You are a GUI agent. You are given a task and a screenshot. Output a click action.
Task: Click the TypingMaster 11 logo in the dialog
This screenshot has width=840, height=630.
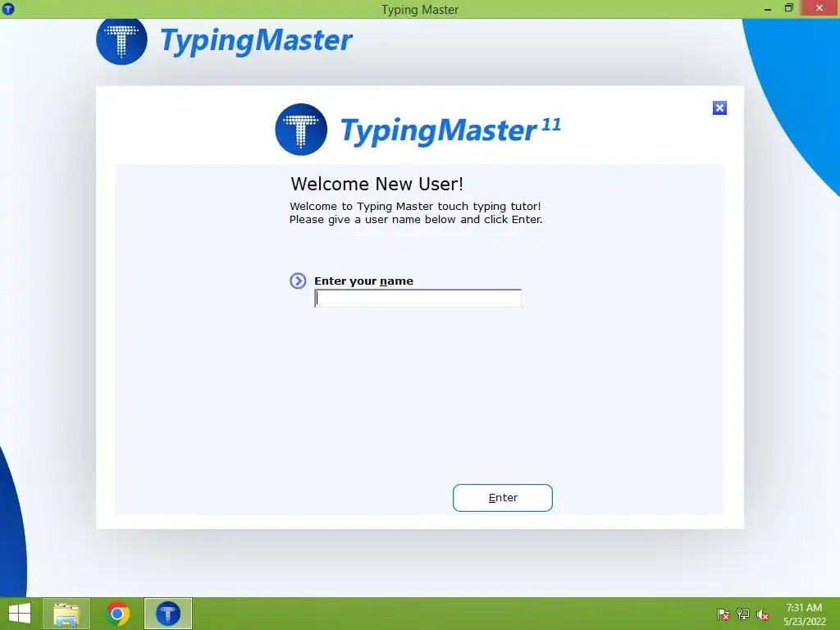(x=418, y=130)
